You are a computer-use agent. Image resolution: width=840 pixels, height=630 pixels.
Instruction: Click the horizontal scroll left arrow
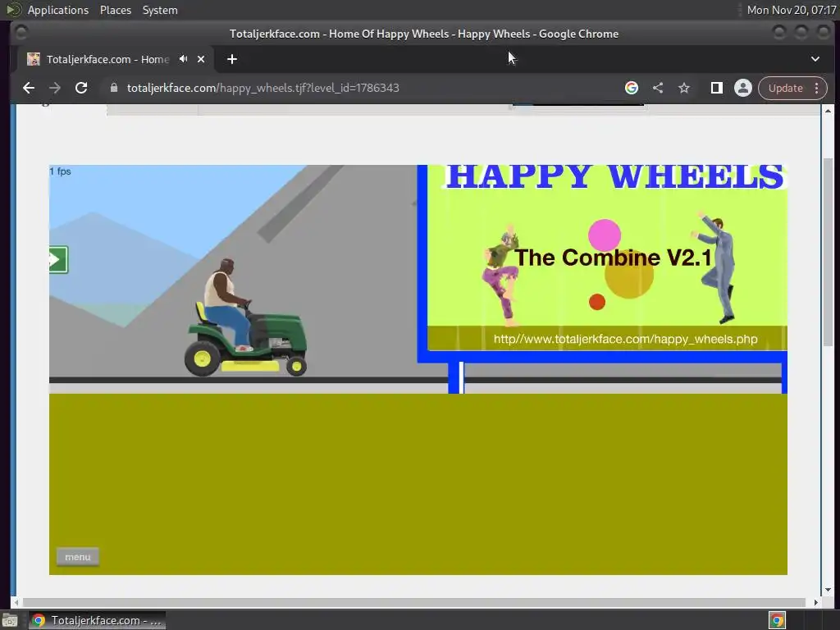tap(16, 603)
